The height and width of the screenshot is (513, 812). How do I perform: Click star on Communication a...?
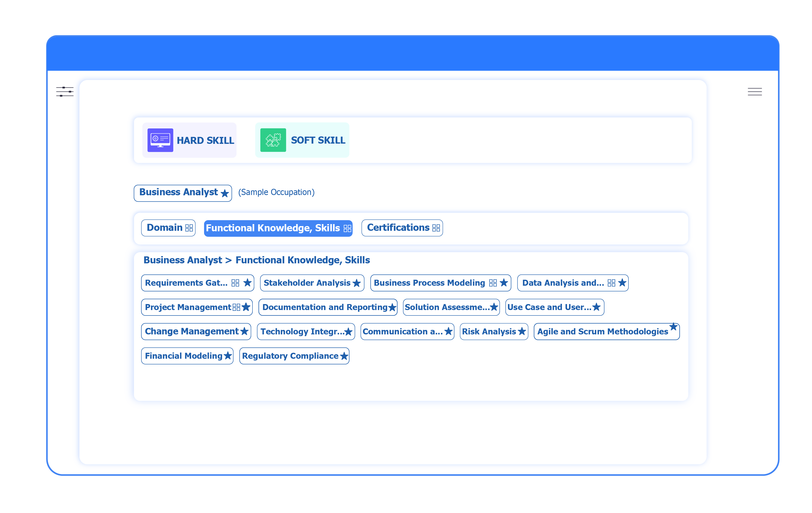click(x=448, y=331)
